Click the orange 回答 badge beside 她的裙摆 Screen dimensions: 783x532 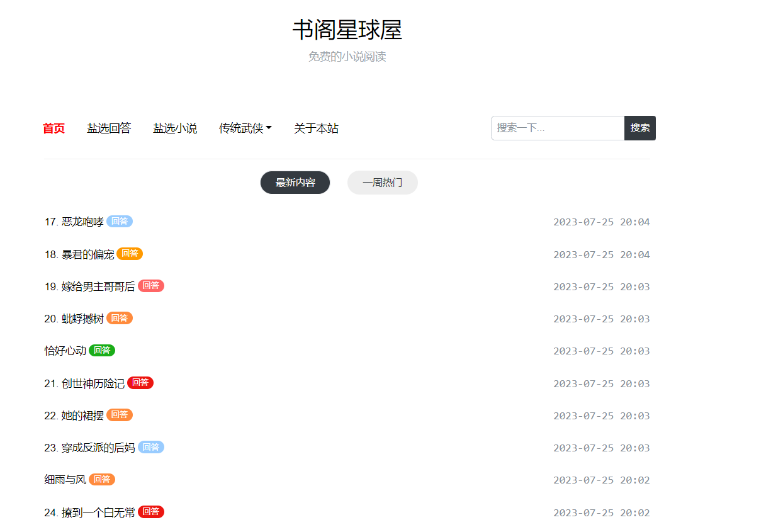[x=120, y=415]
